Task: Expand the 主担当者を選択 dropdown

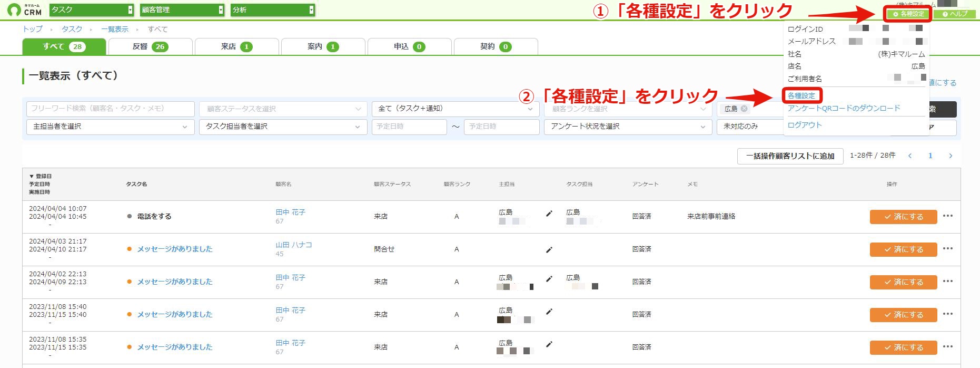Action: point(110,127)
